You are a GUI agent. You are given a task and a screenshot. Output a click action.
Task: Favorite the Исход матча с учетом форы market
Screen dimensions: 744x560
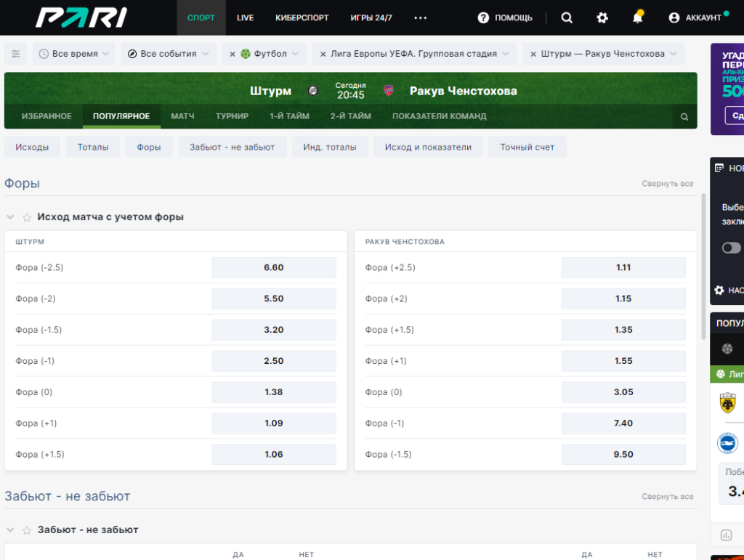pos(27,217)
